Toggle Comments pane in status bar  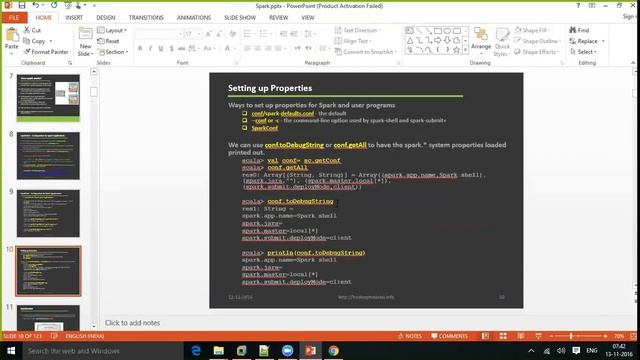point(449,336)
